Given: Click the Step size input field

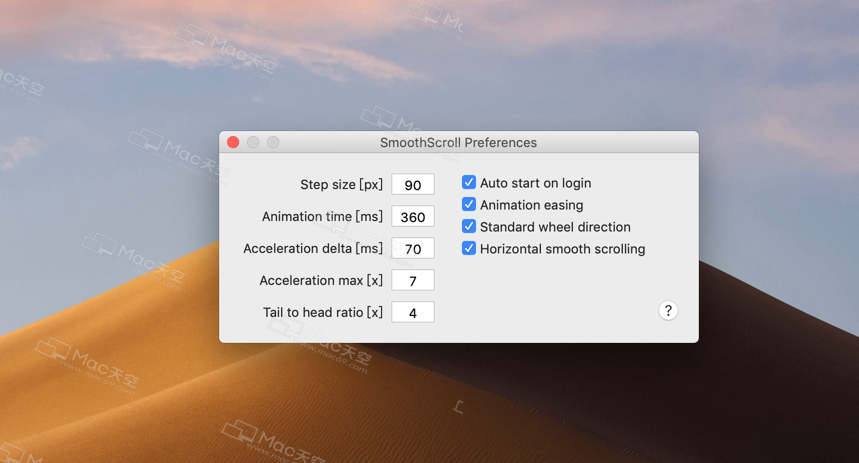Looking at the screenshot, I should [413, 185].
